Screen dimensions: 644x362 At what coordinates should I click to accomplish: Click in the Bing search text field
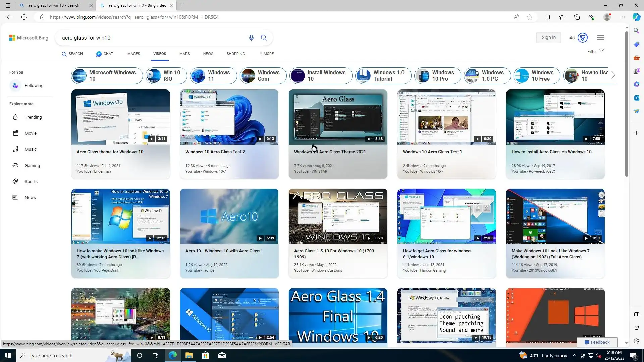(x=151, y=38)
